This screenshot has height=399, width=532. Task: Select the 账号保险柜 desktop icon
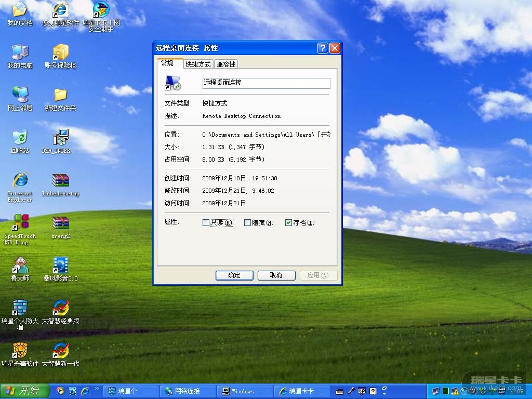point(60,53)
